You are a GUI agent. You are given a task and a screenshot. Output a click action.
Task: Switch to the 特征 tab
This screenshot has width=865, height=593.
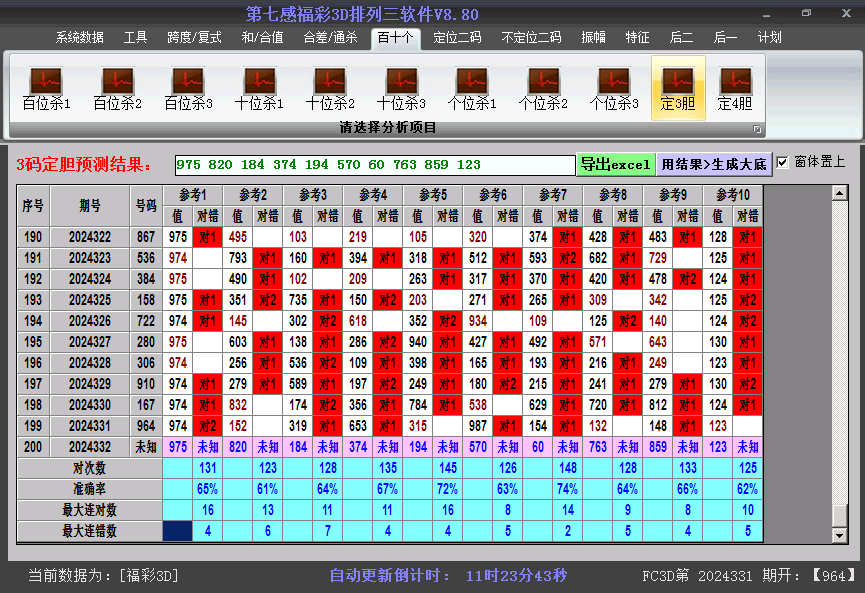(638, 38)
